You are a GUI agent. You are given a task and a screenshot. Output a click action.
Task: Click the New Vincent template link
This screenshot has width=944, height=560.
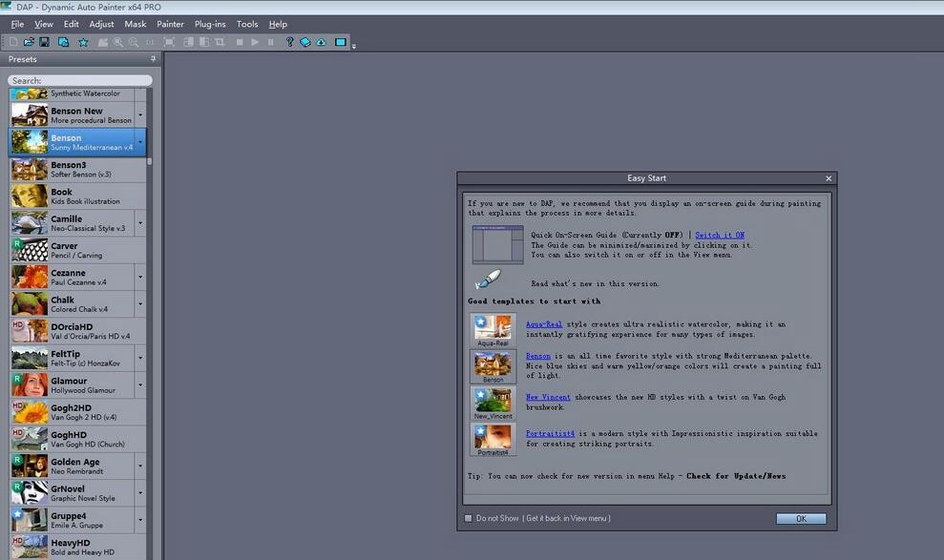[x=548, y=397]
